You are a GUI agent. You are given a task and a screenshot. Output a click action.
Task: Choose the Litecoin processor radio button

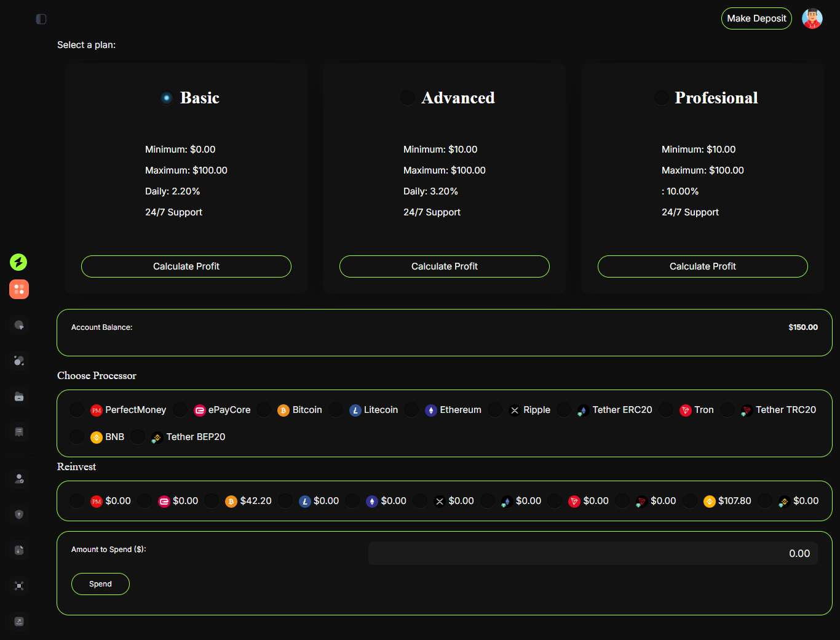pos(336,410)
